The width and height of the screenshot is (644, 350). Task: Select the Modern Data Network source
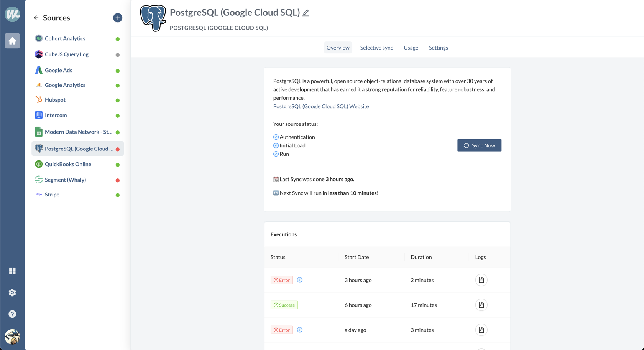pos(77,132)
